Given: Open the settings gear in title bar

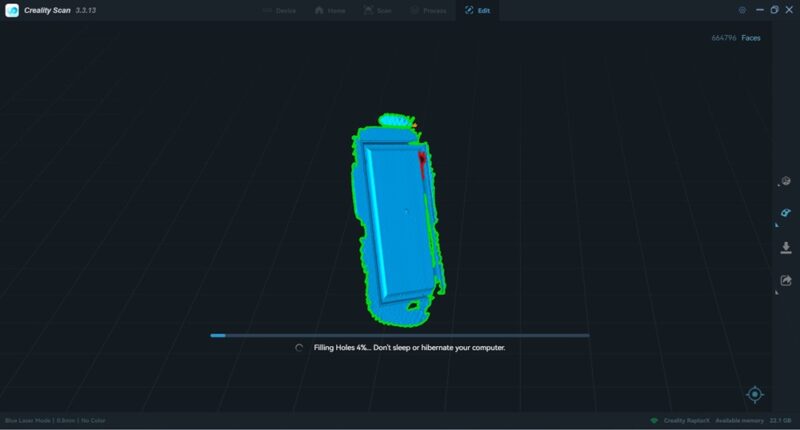Looking at the screenshot, I should pyautogui.click(x=742, y=10).
